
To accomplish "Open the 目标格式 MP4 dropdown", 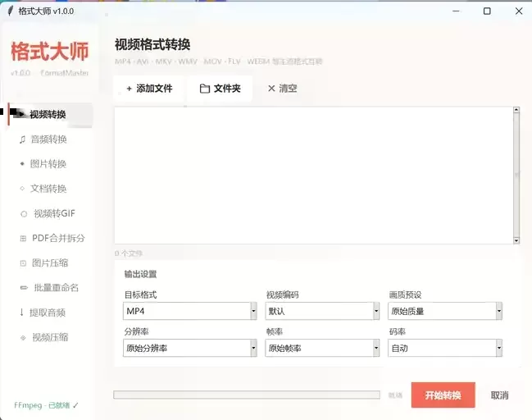I will (190, 311).
